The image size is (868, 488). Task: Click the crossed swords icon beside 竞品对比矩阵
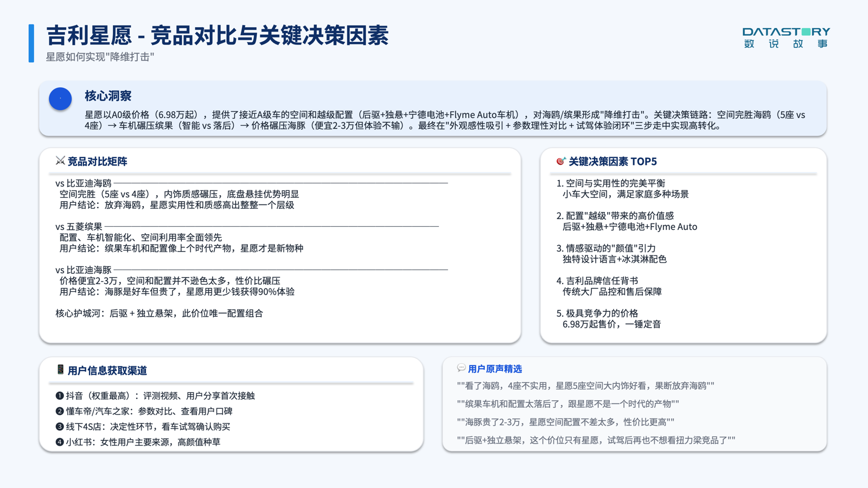coord(60,160)
